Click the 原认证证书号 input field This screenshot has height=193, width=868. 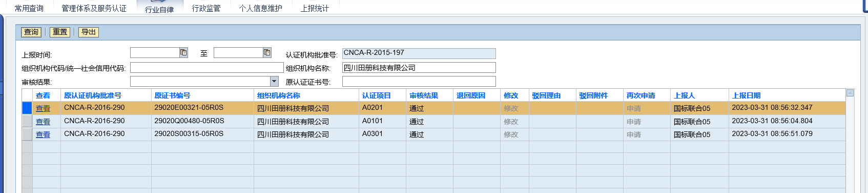point(419,81)
